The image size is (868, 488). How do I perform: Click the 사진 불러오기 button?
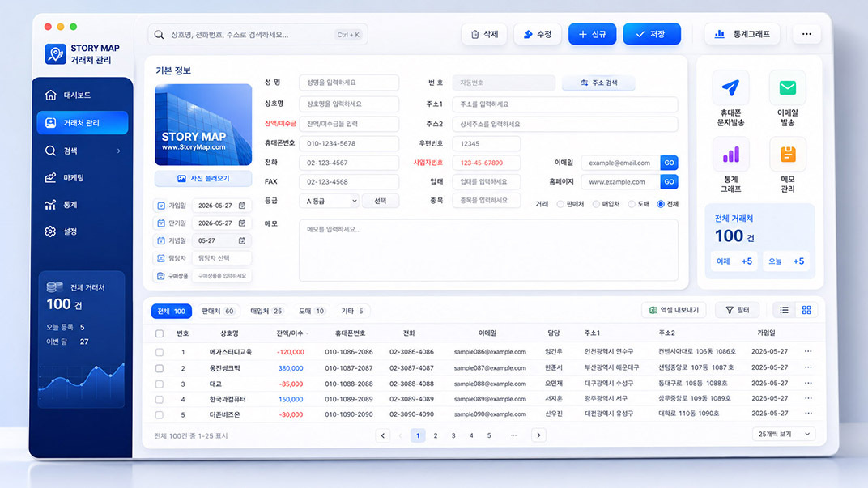(x=203, y=179)
